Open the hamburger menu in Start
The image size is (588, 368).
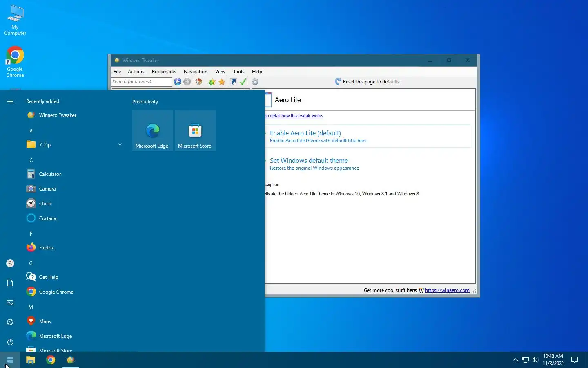click(10, 101)
